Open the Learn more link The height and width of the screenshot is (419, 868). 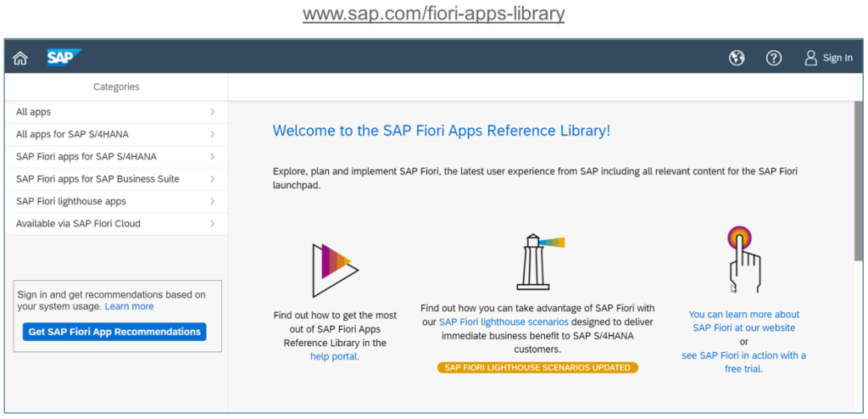[129, 306]
